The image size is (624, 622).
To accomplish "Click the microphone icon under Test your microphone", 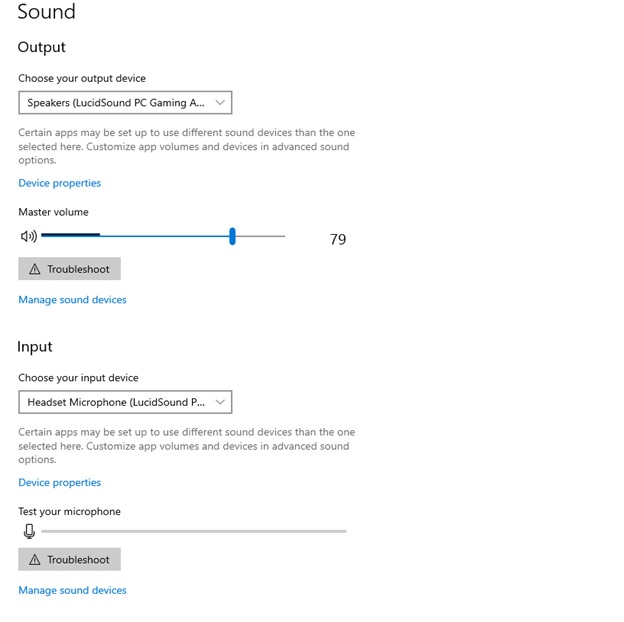I will pos(29,531).
